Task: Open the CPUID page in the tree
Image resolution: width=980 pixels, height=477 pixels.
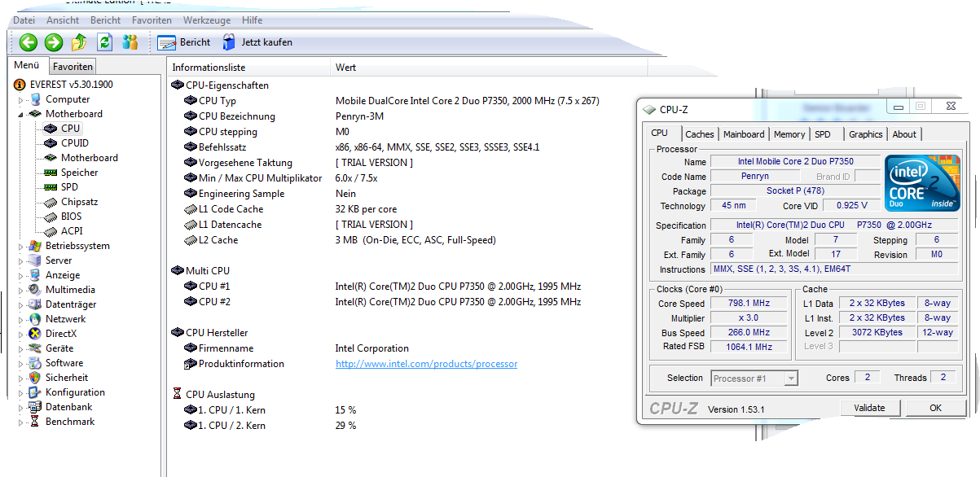Action: 75,143
